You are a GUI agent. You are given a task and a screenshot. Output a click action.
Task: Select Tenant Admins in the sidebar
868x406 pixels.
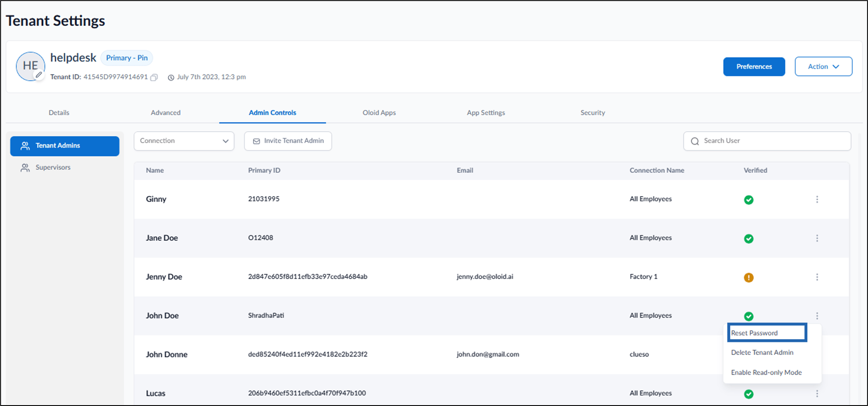click(x=65, y=146)
